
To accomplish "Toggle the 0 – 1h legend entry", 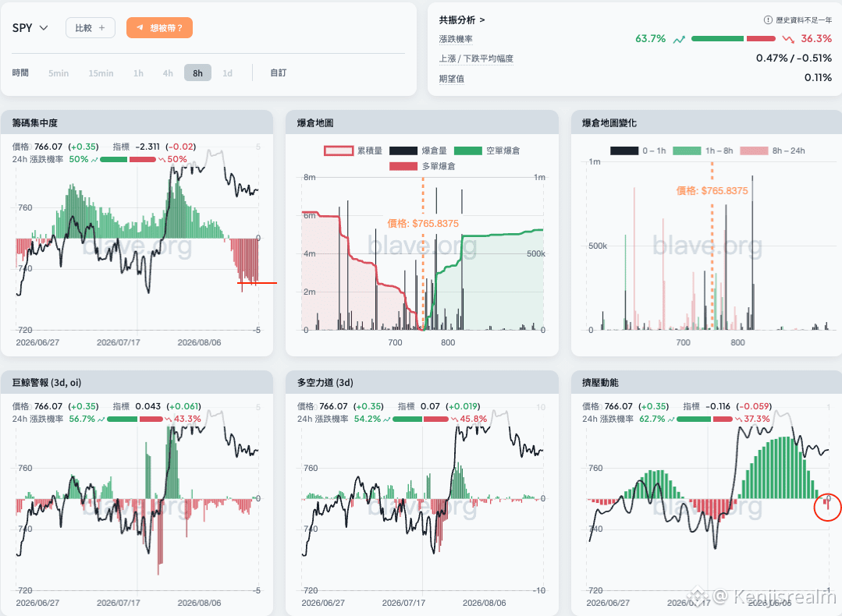I will click(638, 150).
